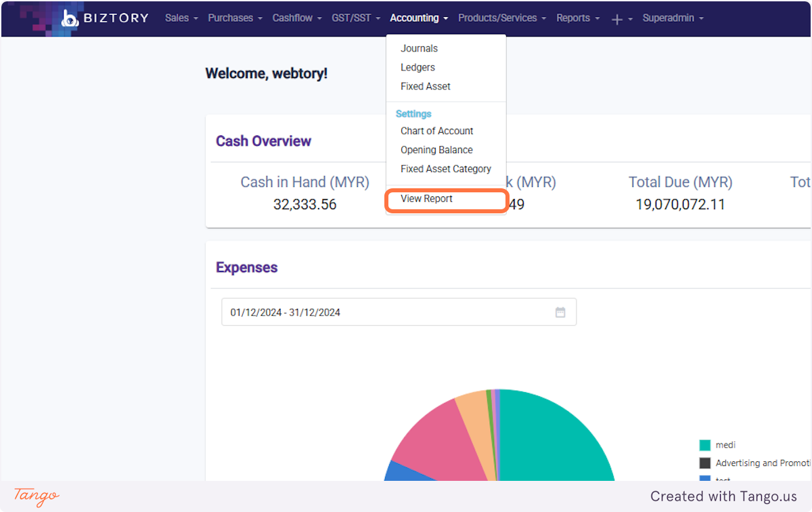The image size is (812, 512).
Task: Click the medi legend label
Action: (x=725, y=445)
